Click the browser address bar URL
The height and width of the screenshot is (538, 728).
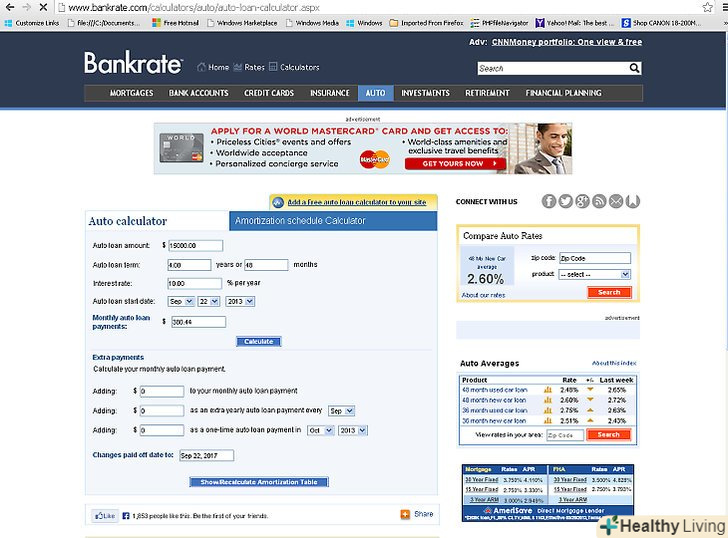coord(194,7)
